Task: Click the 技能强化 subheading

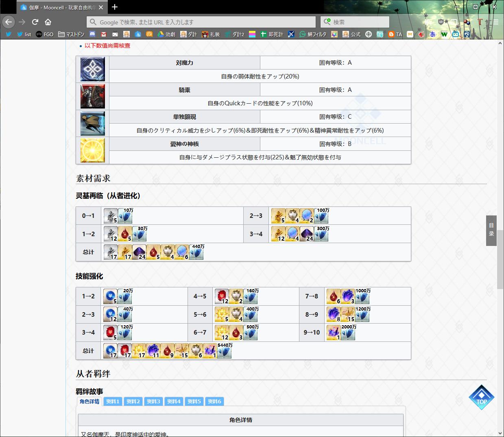Action: click(89, 276)
